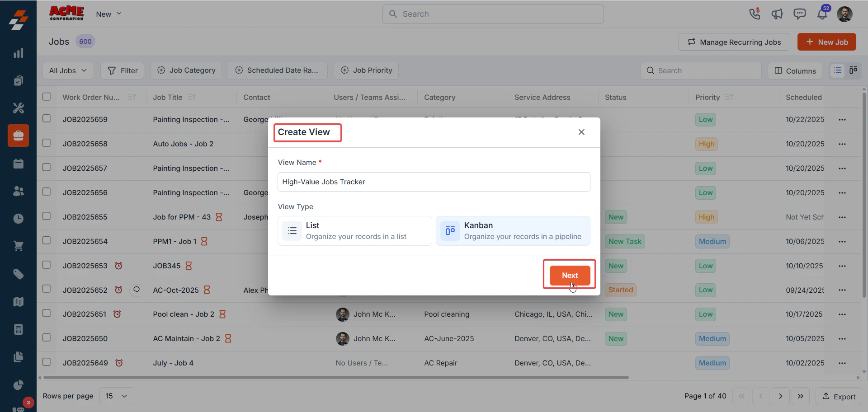Check the box for JOB2025657
The image size is (868, 412).
[47, 167]
